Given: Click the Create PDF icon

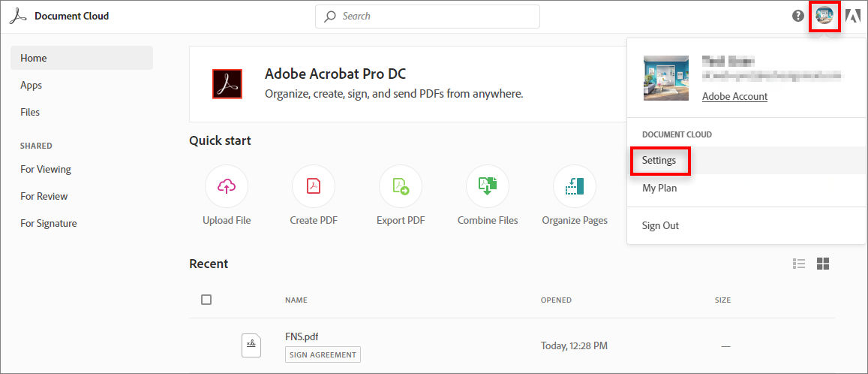Looking at the screenshot, I should tap(314, 186).
